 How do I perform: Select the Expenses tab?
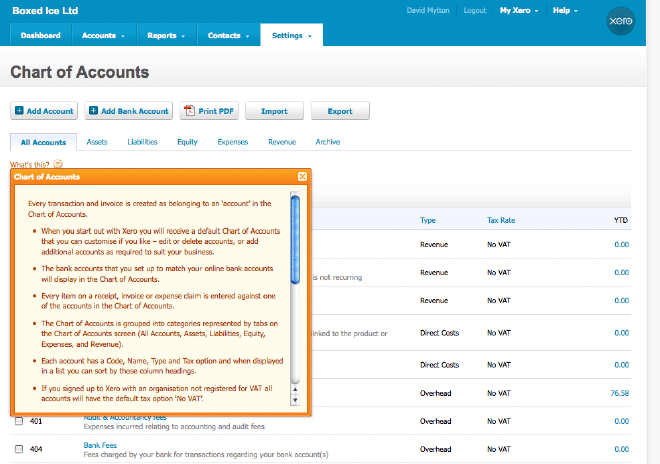tap(232, 142)
